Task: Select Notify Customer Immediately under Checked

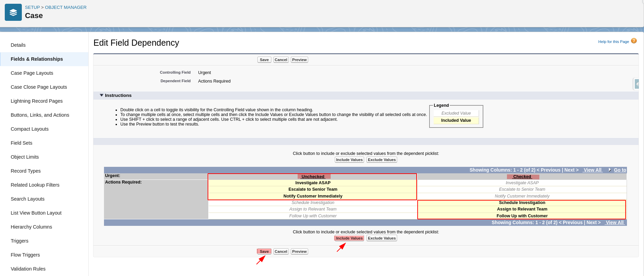Action: [x=522, y=196]
